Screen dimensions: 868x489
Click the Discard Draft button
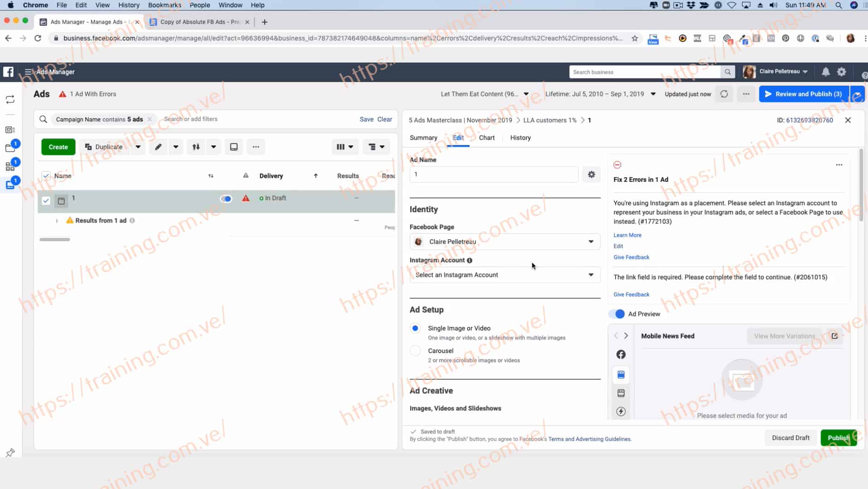pos(790,438)
